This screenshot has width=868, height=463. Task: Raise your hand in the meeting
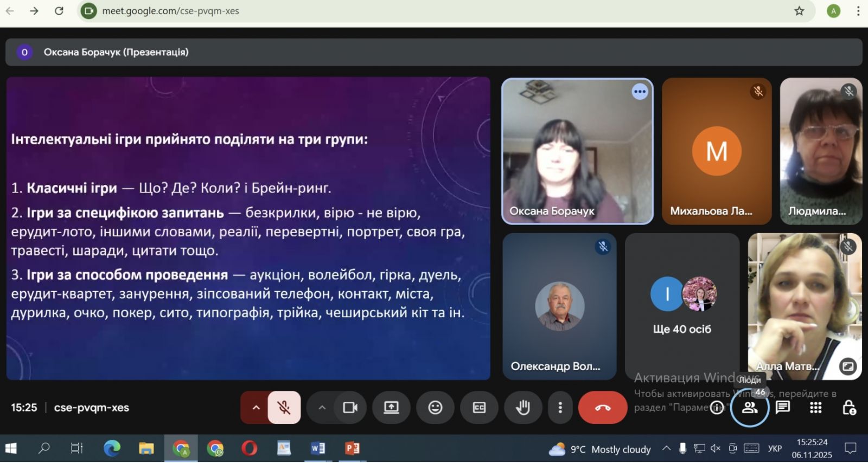pos(522,407)
